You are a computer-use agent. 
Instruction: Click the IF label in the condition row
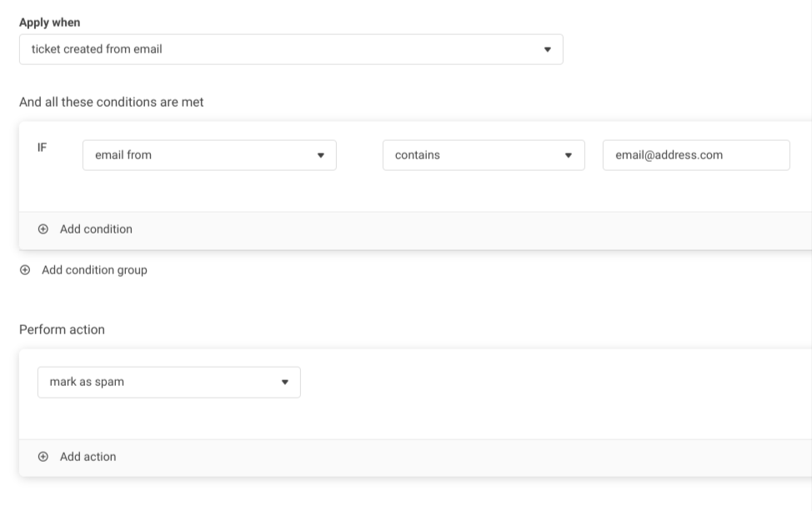coord(43,148)
